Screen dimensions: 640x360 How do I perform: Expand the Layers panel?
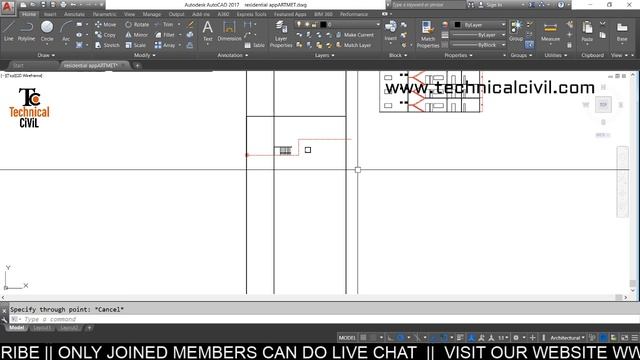pyautogui.click(x=324, y=55)
